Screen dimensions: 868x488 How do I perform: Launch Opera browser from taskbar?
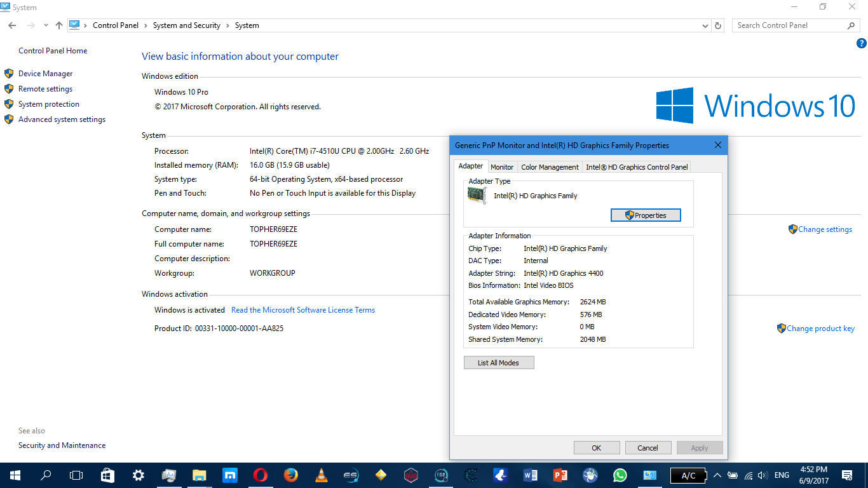(x=260, y=475)
